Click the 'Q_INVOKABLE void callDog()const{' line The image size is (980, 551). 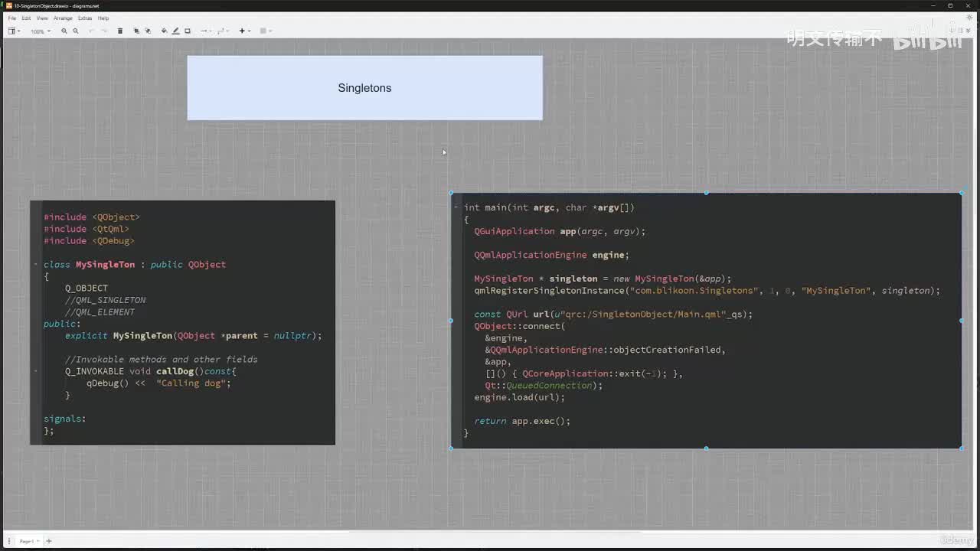151,371
